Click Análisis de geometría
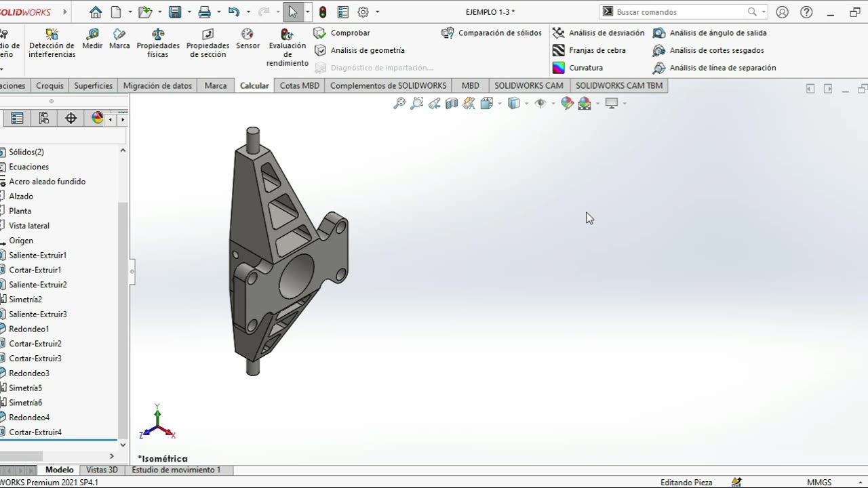Screen dimensions: 868x488 359,50
